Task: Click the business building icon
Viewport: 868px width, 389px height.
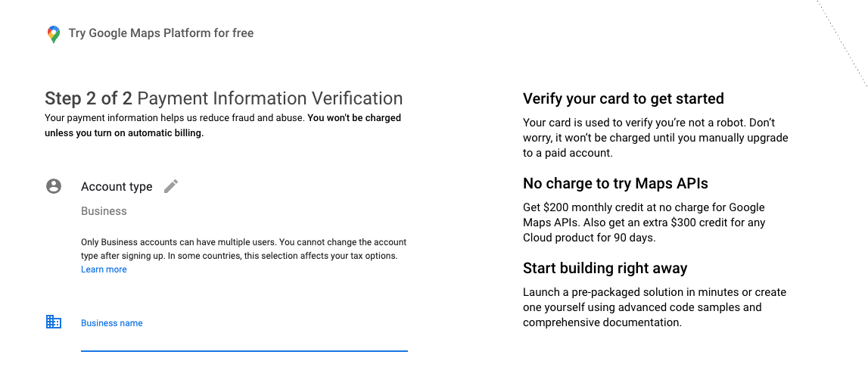Action: coord(54,322)
